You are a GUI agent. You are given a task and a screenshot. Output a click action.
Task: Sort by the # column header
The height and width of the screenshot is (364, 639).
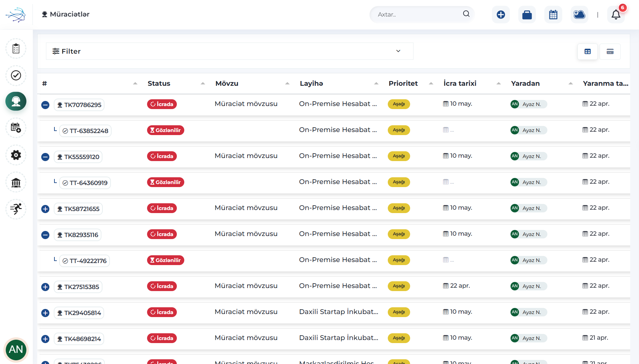[90, 83]
